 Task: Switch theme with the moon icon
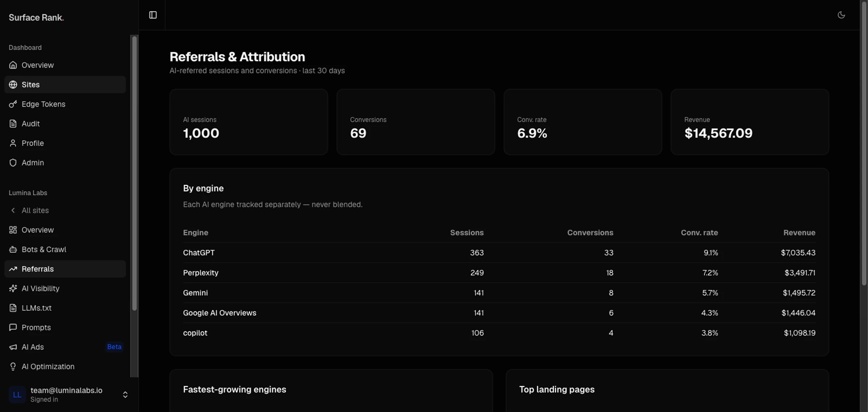click(841, 15)
